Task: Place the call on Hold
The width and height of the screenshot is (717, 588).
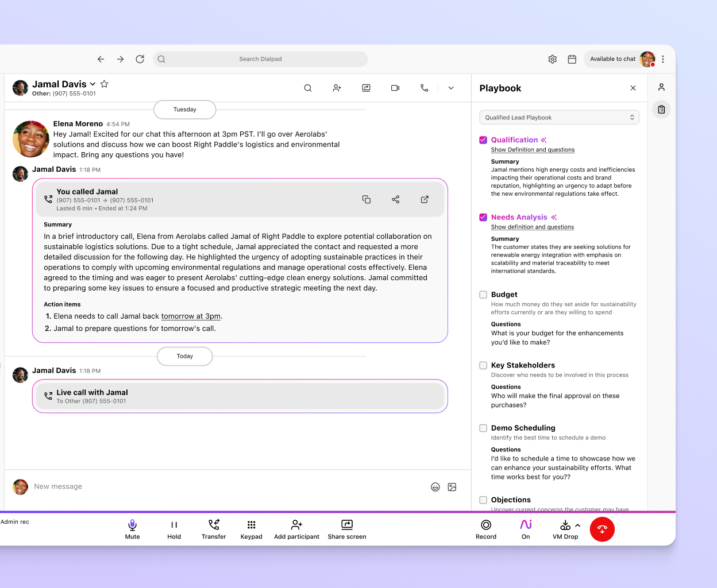Action: [x=174, y=529]
